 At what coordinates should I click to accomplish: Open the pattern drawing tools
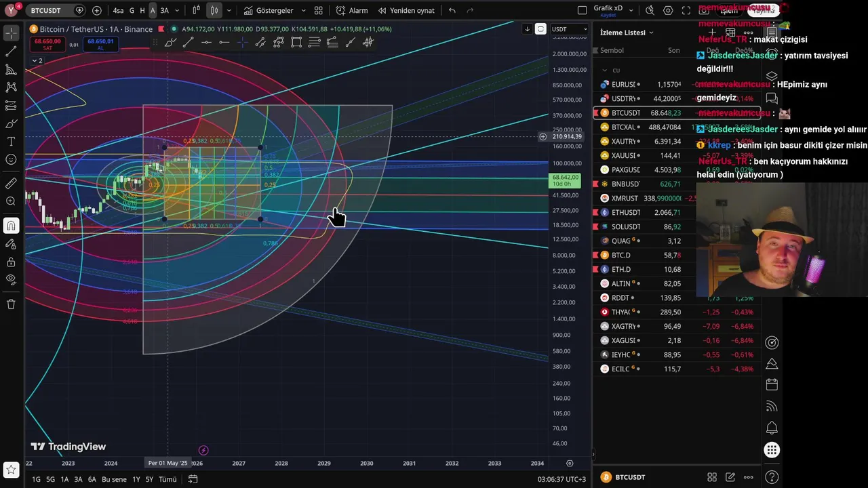(11, 87)
